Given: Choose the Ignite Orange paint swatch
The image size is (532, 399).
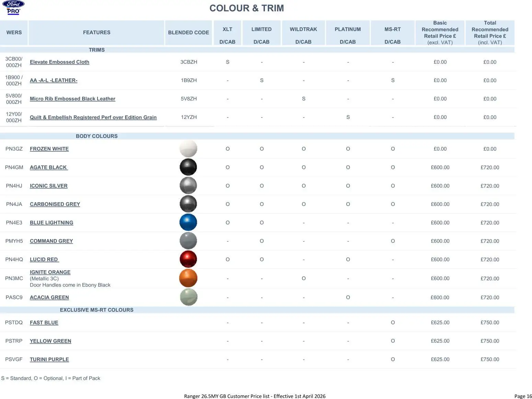Looking at the screenshot, I should 188,278.
